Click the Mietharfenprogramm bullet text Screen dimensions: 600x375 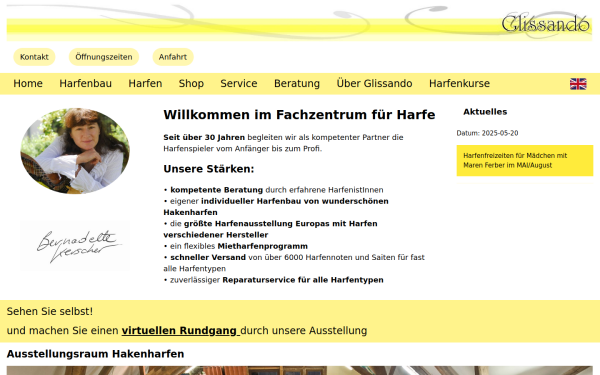[262, 246]
